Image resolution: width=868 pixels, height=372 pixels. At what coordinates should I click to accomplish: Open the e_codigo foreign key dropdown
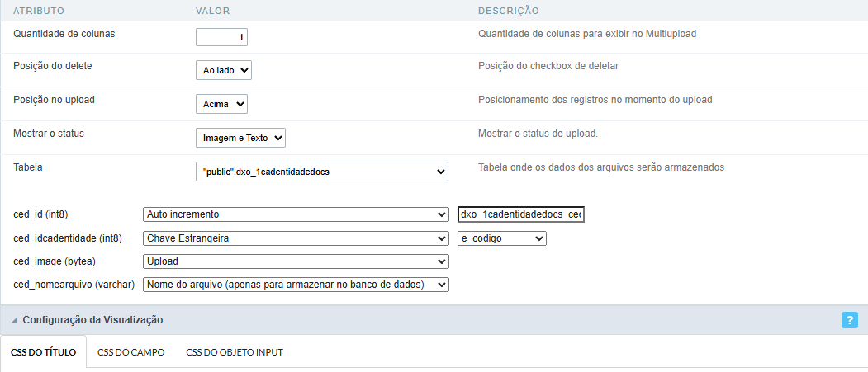coord(502,238)
